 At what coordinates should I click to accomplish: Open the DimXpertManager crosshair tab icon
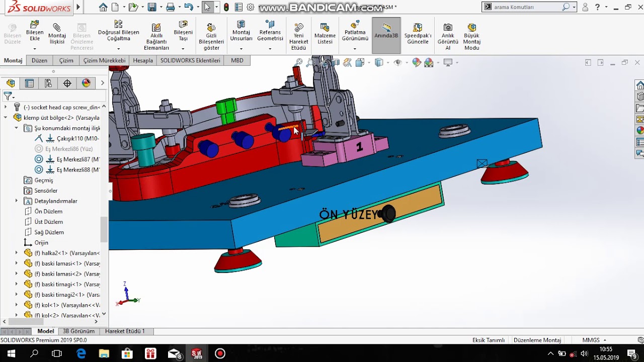(67, 83)
